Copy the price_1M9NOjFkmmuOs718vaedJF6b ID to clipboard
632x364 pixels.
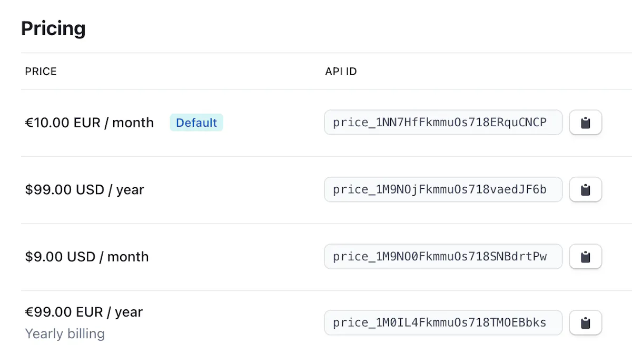[x=585, y=190]
